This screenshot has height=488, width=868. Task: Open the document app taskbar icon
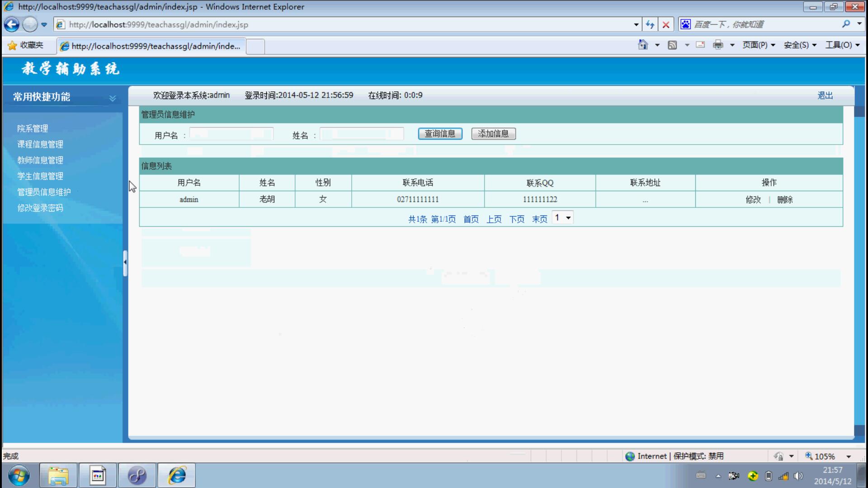(98, 475)
